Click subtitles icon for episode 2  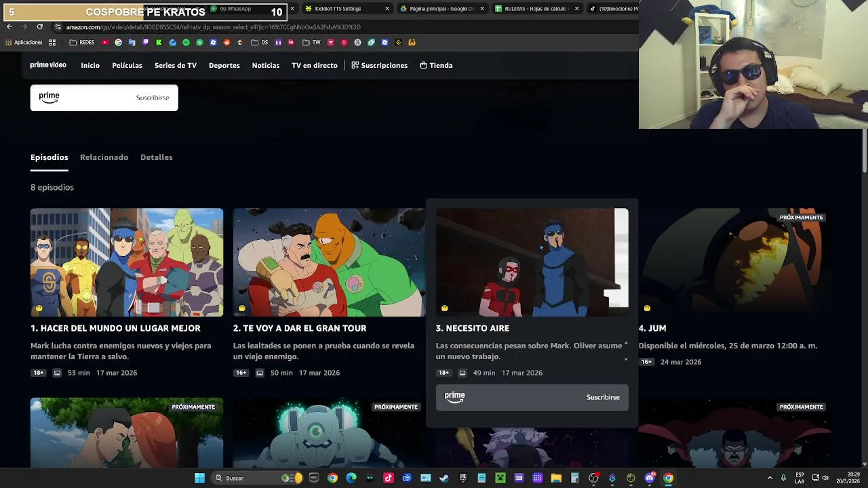point(260,373)
